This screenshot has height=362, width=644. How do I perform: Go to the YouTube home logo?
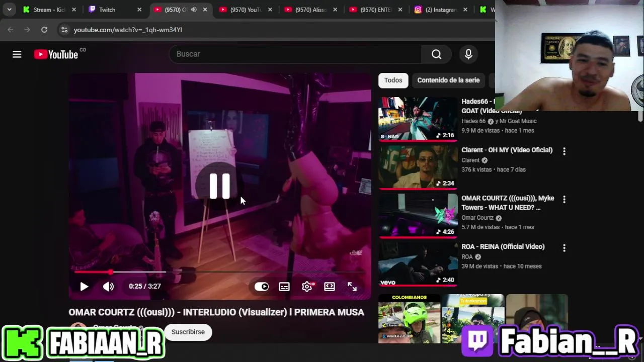[x=56, y=54]
